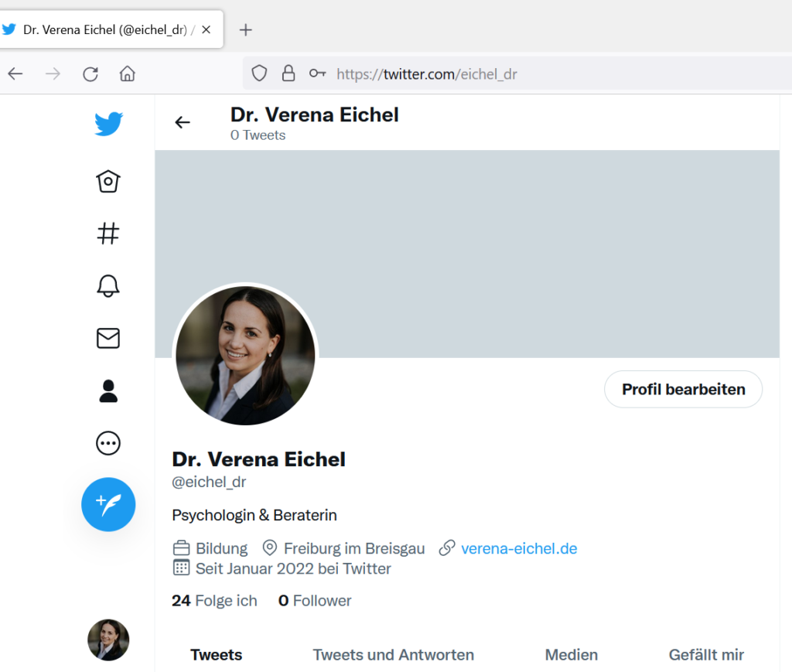Screen dimensions: 792x672
Task: Click the link chain icon beside website
Action: point(447,547)
